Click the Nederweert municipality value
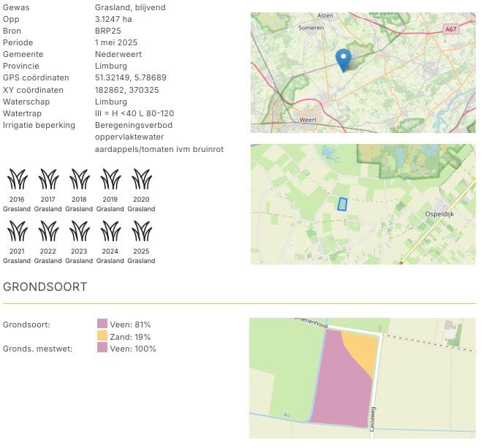 (118, 54)
